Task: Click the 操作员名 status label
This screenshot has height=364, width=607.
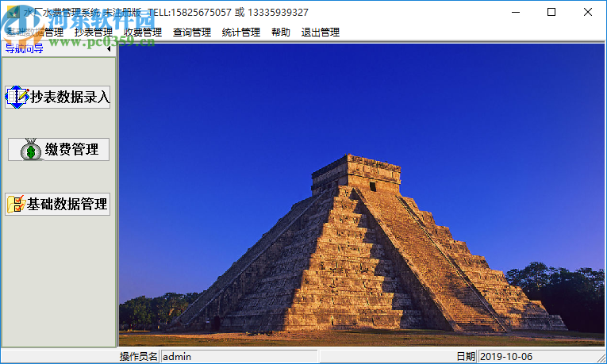Action: (x=139, y=356)
